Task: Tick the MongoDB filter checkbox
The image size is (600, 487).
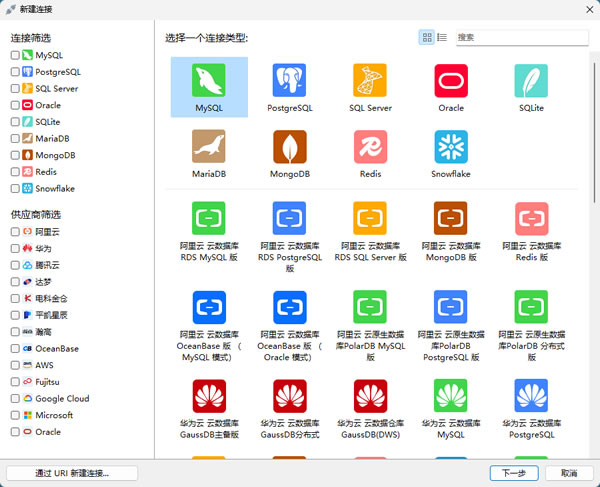Action: click(15, 155)
